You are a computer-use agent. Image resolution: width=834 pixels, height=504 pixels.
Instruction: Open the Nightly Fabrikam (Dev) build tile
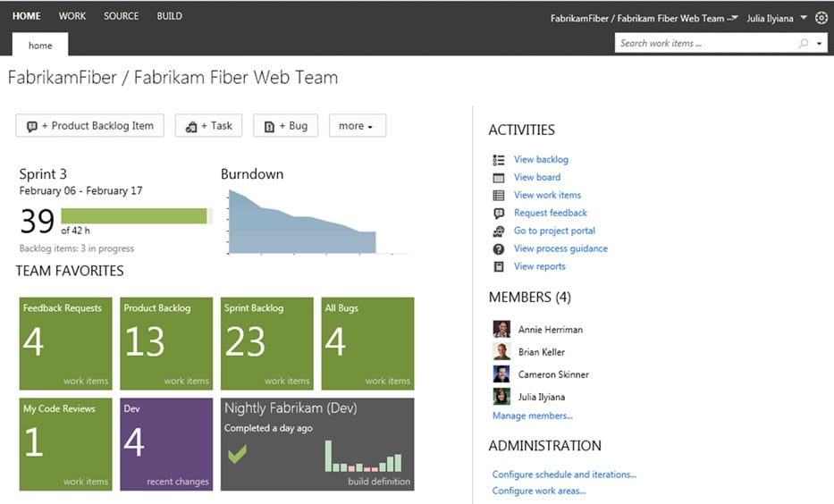(317, 444)
